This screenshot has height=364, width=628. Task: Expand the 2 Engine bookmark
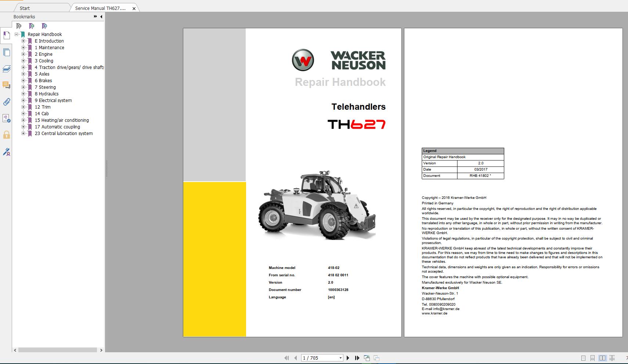(24, 54)
